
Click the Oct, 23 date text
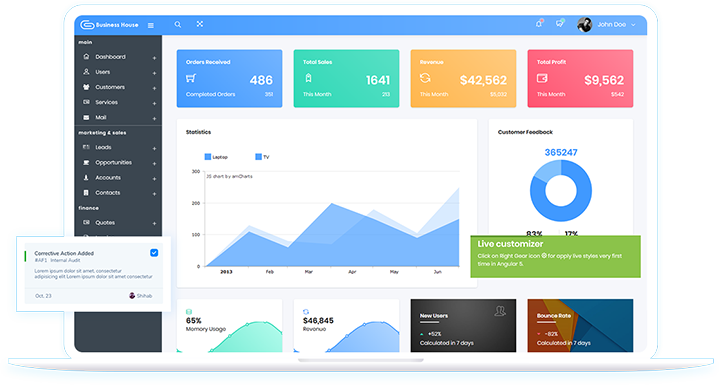tap(43, 296)
